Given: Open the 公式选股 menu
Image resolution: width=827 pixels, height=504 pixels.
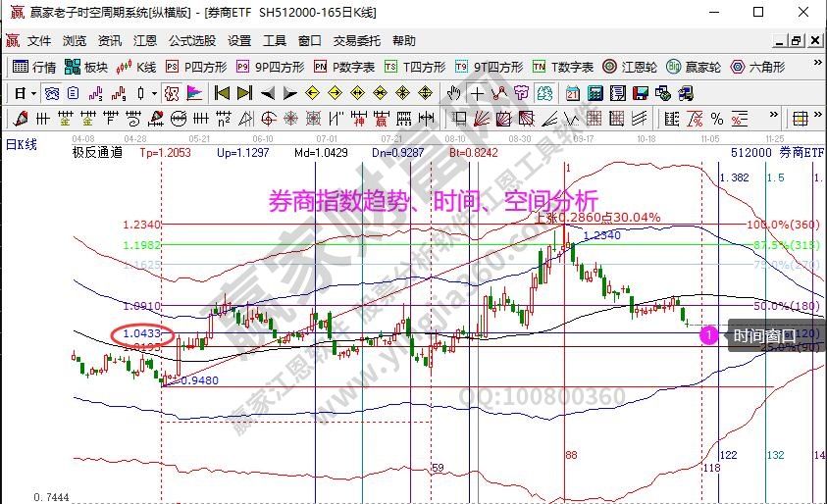Looking at the screenshot, I should 192,40.
